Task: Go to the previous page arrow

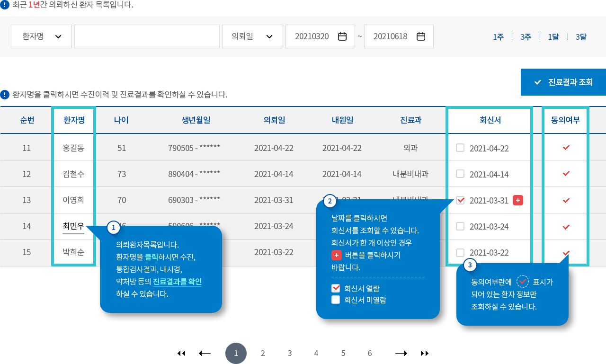Action: pos(205,353)
